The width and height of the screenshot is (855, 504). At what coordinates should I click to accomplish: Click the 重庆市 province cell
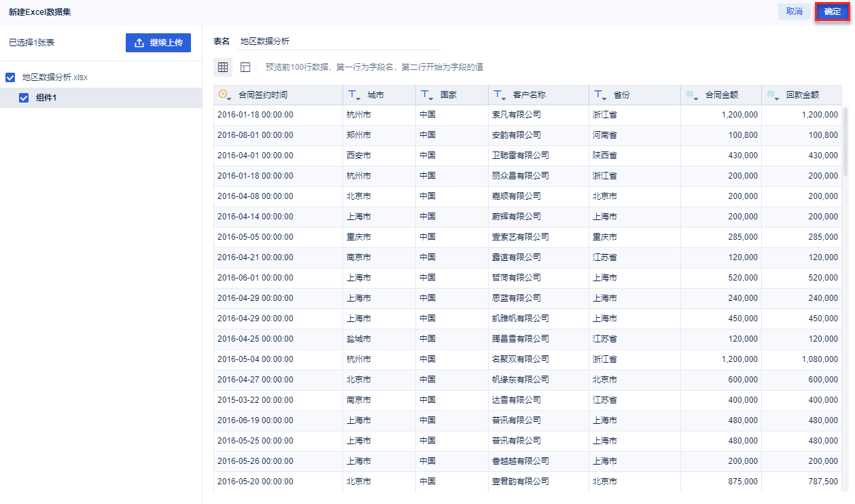pos(635,237)
